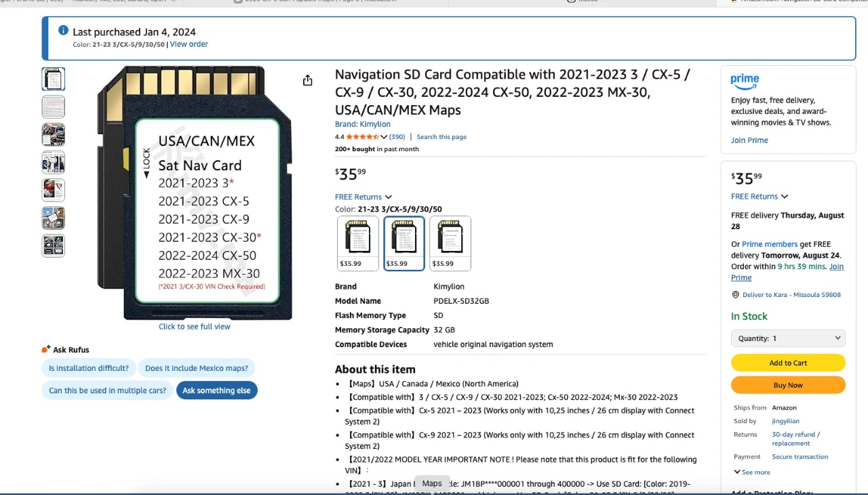Select sixth product thumbnail in gallery

(x=54, y=218)
